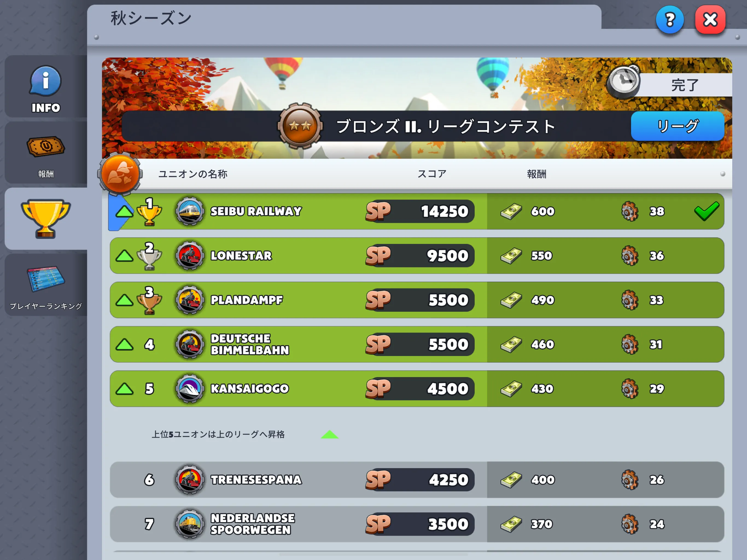Click the PLANDAMPF union locomotive emblem

[190, 300]
